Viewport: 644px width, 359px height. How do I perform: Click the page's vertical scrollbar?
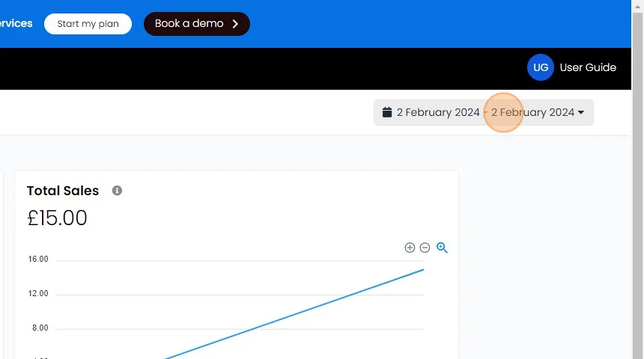coord(637,185)
